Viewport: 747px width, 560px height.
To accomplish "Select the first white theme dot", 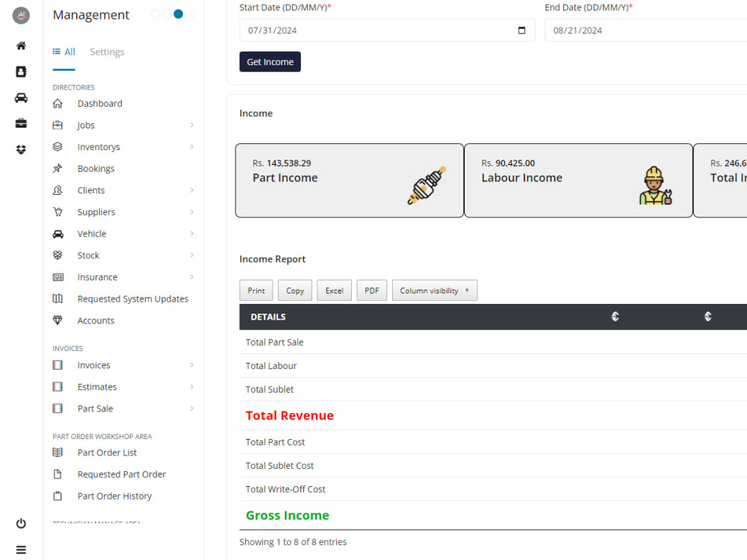I will pyautogui.click(x=155, y=14).
